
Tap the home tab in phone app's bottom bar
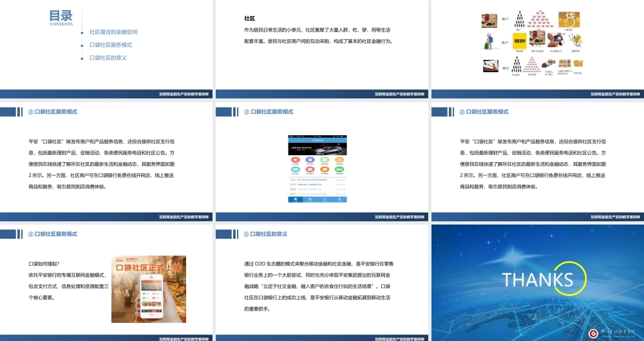click(296, 199)
